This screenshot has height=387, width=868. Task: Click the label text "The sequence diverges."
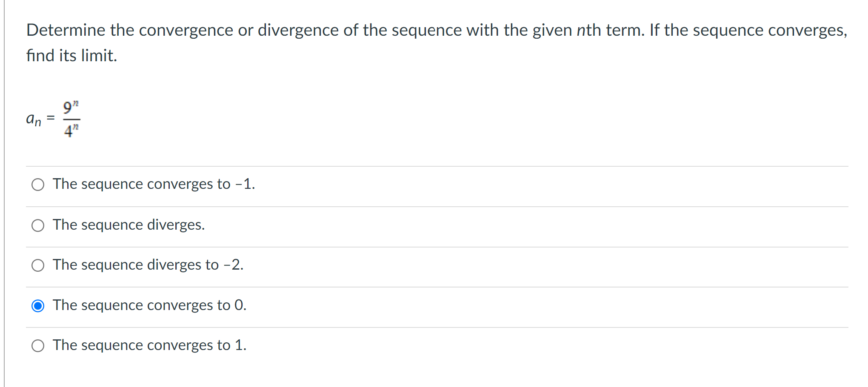pyautogui.click(x=128, y=225)
